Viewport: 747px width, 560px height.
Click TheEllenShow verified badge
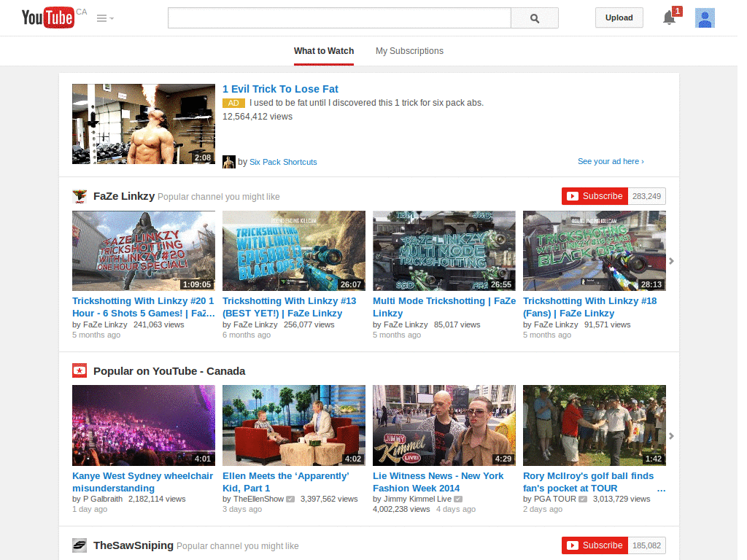coord(290,499)
